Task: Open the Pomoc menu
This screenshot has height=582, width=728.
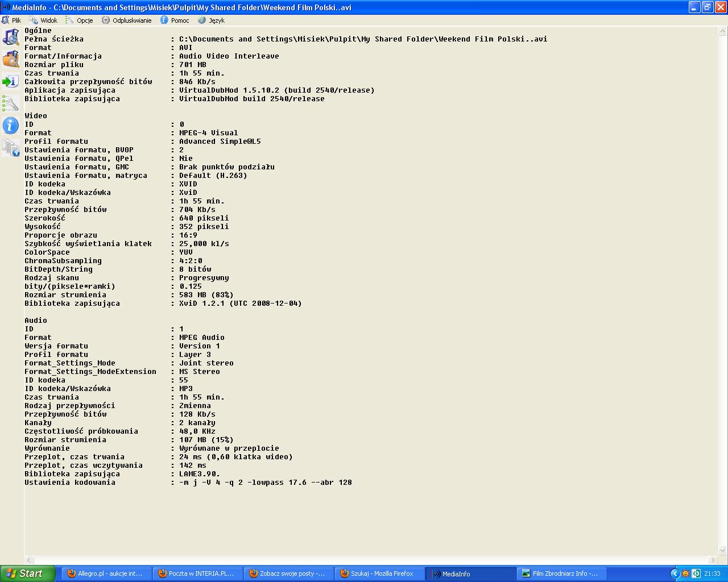Action: (x=175, y=20)
